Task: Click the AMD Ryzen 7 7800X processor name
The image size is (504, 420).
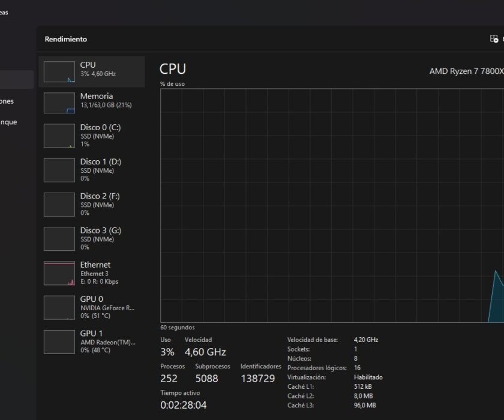Action: pyautogui.click(x=467, y=71)
